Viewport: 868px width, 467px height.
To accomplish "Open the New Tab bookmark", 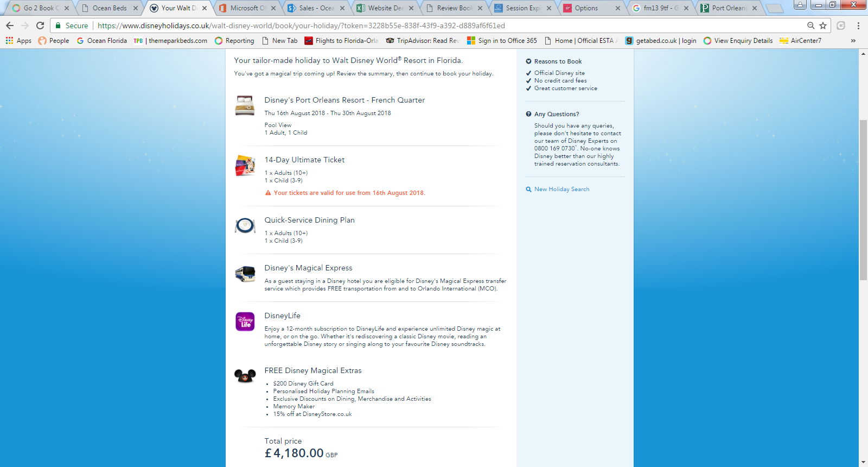I will click(280, 41).
